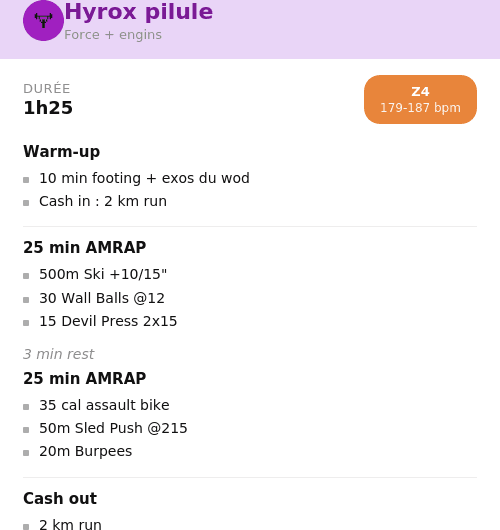Viewport: 500px width, 530px height.
Task: Expand the first 25 min AMRAP heading
Action: click(85, 247)
